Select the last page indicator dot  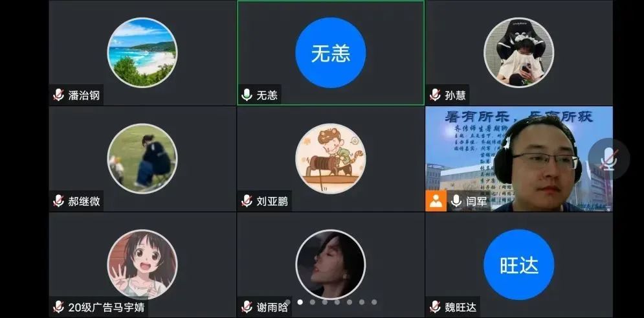pos(374,302)
